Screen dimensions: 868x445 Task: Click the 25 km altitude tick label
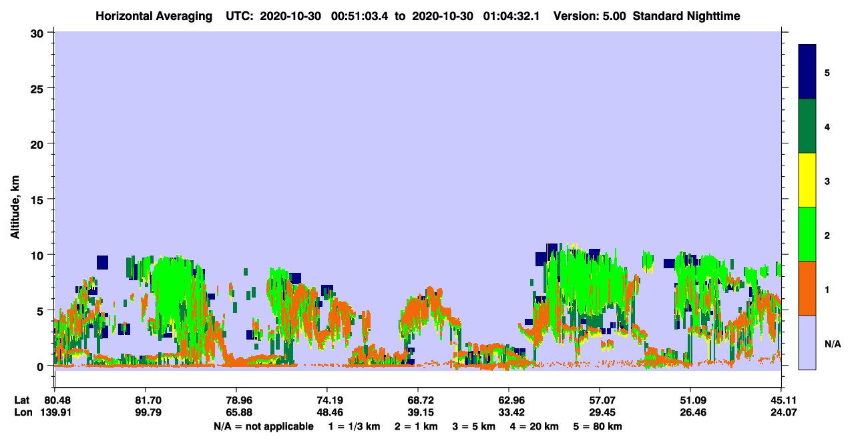tap(38, 88)
